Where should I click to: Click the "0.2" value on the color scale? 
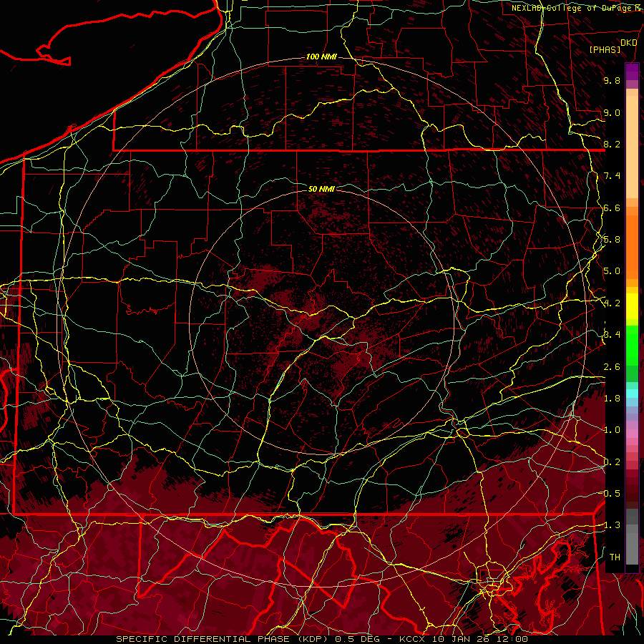click(x=612, y=462)
